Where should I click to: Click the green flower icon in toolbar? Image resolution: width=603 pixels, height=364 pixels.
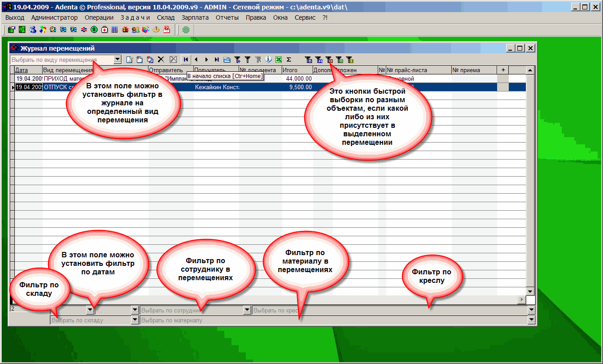point(186,30)
